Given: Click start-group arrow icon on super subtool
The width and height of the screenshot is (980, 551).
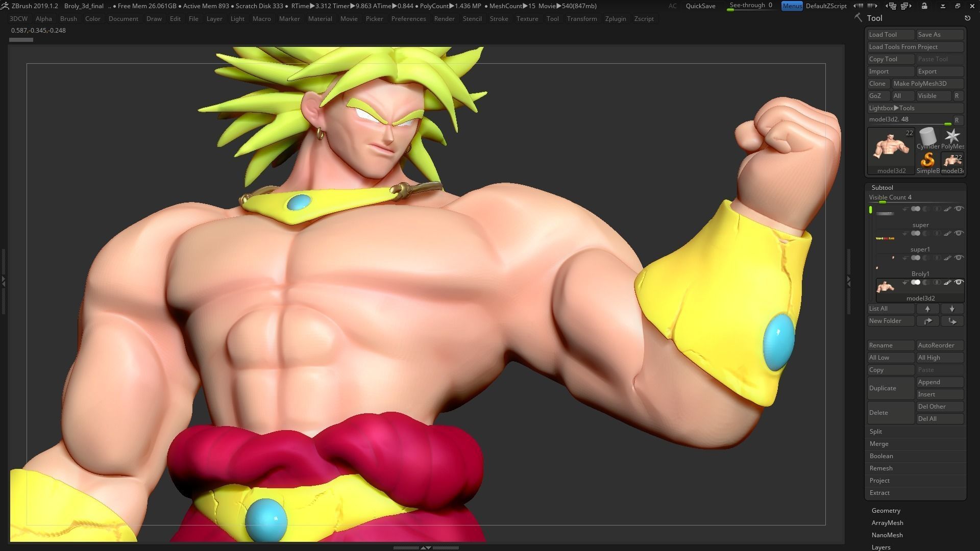Looking at the screenshot, I should click(x=904, y=209).
